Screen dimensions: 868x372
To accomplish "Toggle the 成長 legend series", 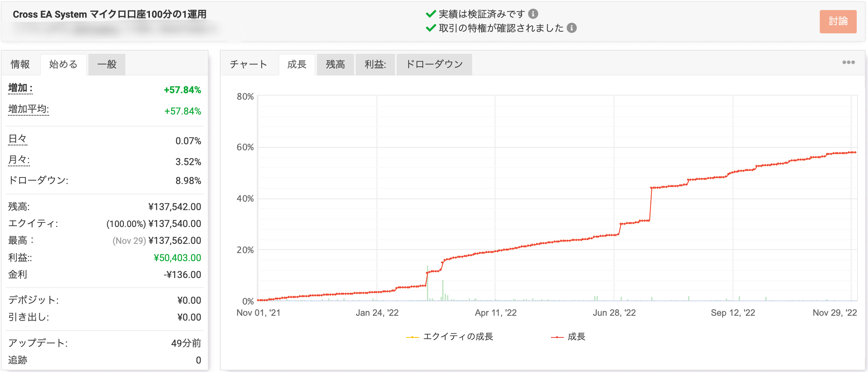I will pos(568,337).
